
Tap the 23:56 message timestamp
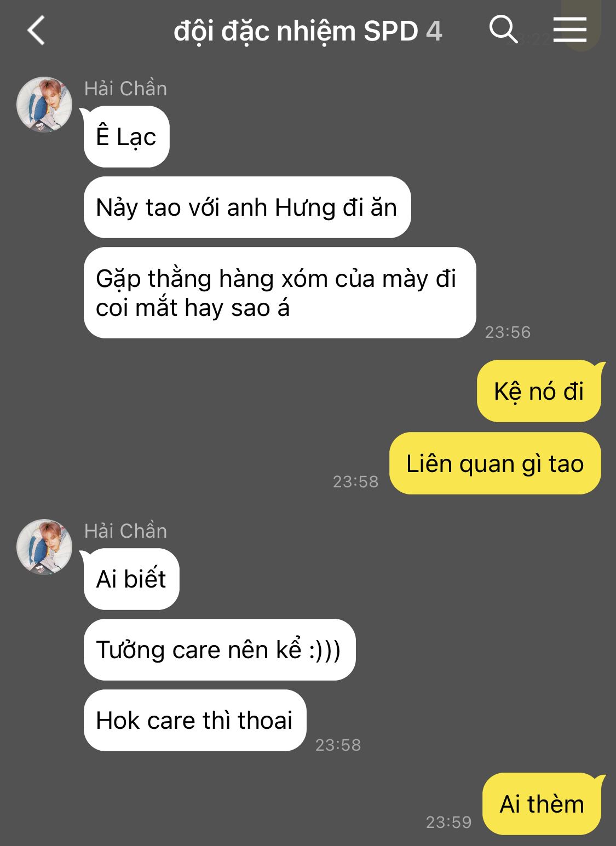coord(508,332)
